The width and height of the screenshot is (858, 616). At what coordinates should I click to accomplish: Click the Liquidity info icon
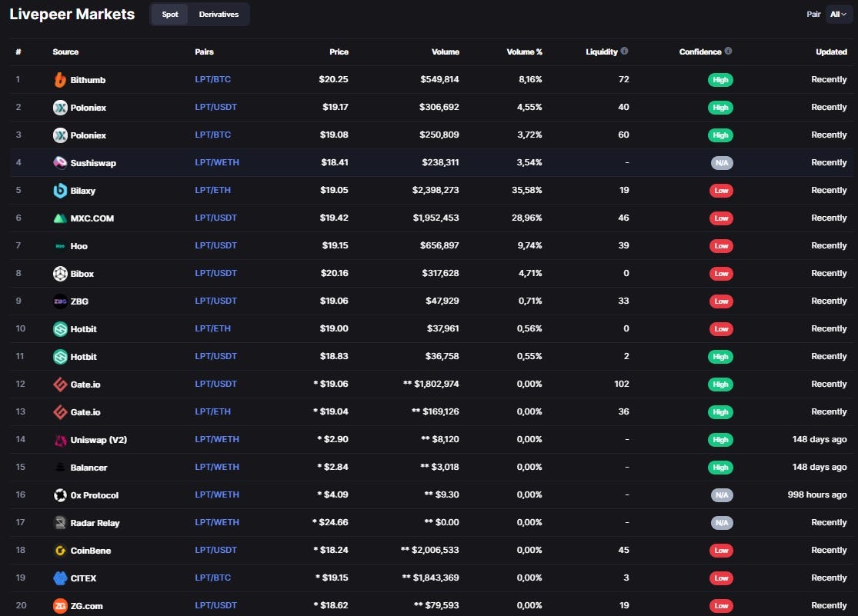point(624,51)
